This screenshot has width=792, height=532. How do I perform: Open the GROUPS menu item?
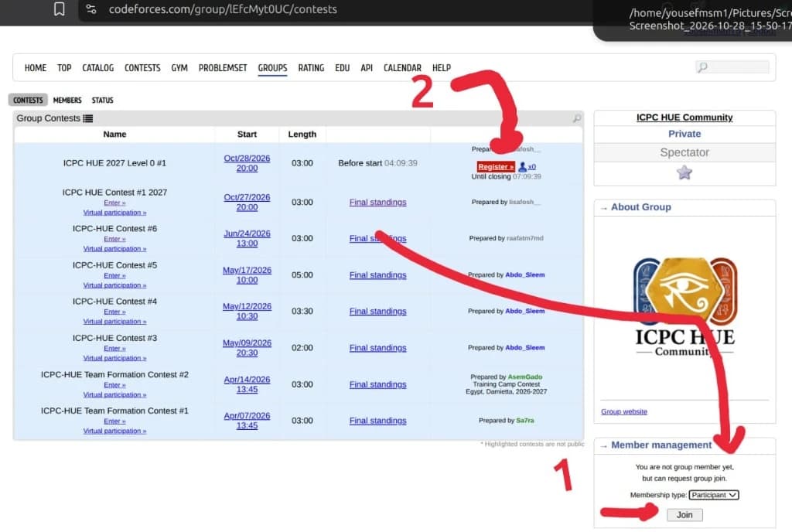(x=272, y=67)
